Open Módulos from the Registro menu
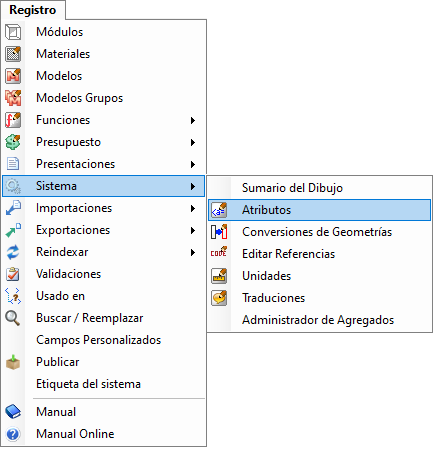This screenshot has height=461, width=440. [103, 32]
